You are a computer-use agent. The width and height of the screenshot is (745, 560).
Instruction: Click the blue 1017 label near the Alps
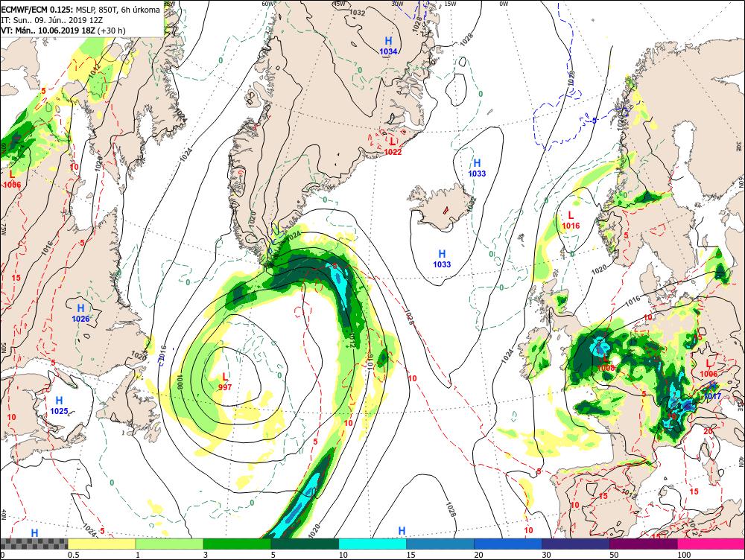point(712,396)
